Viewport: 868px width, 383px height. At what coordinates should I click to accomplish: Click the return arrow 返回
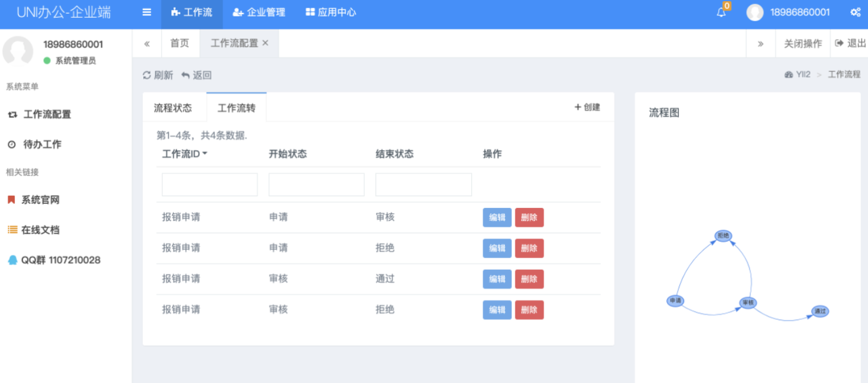[196, 75]
